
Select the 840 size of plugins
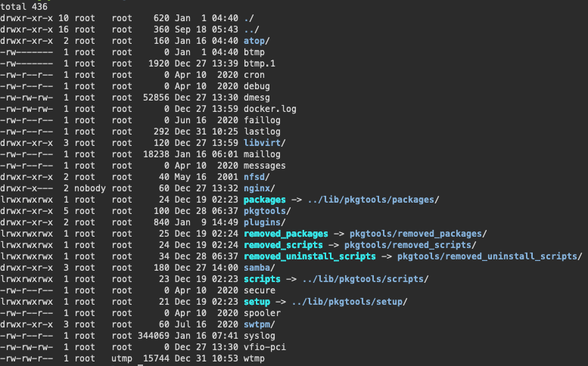point(161,222)
